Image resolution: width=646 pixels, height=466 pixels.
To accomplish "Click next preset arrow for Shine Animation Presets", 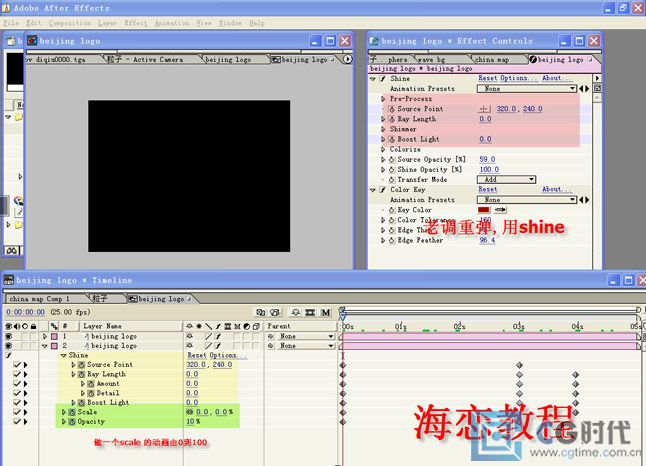I will tap(587, 89).
